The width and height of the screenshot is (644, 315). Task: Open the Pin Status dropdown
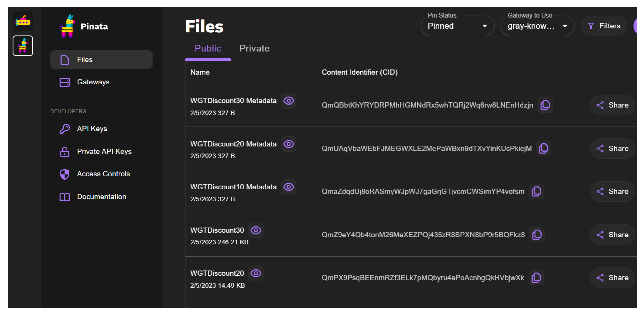[457, 26]
